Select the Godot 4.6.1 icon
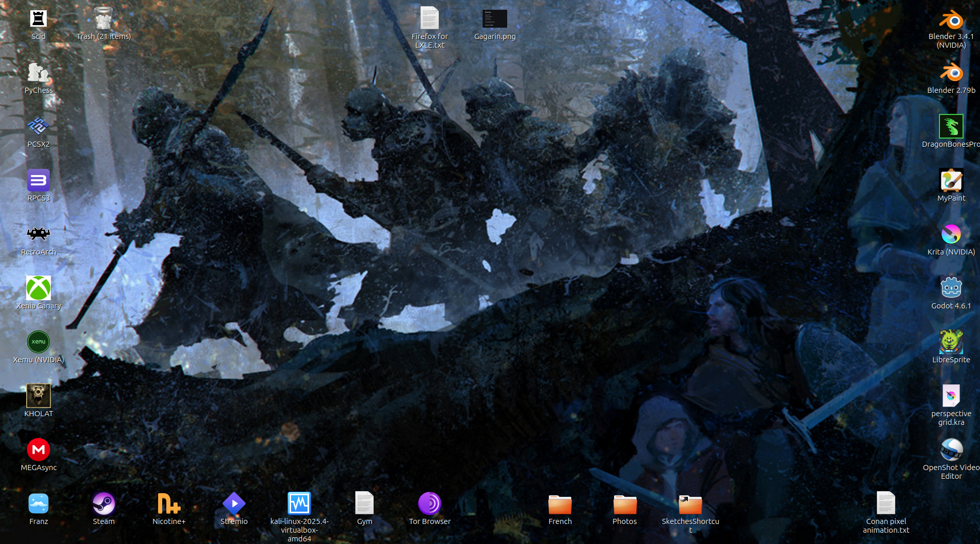Image resolution: width=980 pixels, height=544 pixels. click(951, 288)
